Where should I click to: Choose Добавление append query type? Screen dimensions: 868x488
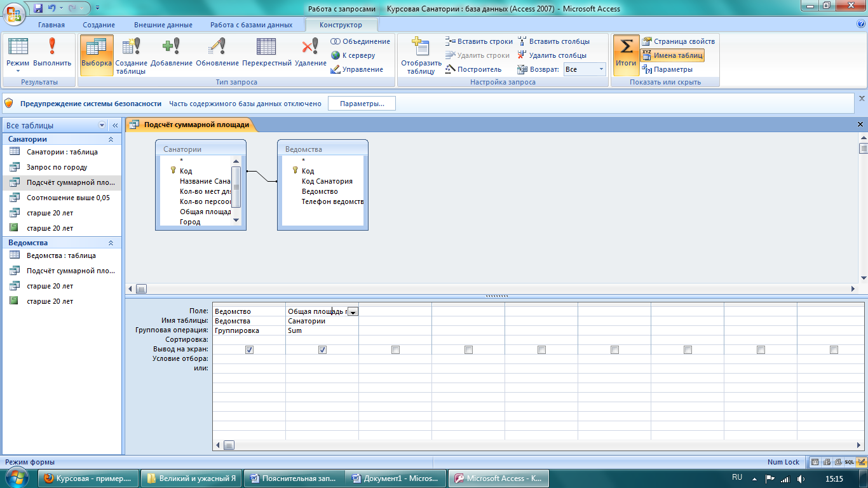click(172, 55)
